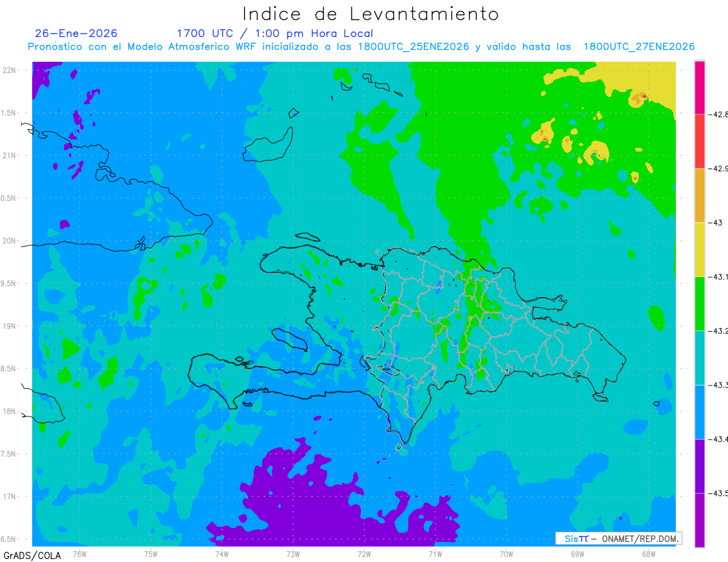Image resolution: width=728 pixels, height=562 pixels.
Task: Pick the teal colorbar swatch above -43.3
Action: (x=699, y=358)
